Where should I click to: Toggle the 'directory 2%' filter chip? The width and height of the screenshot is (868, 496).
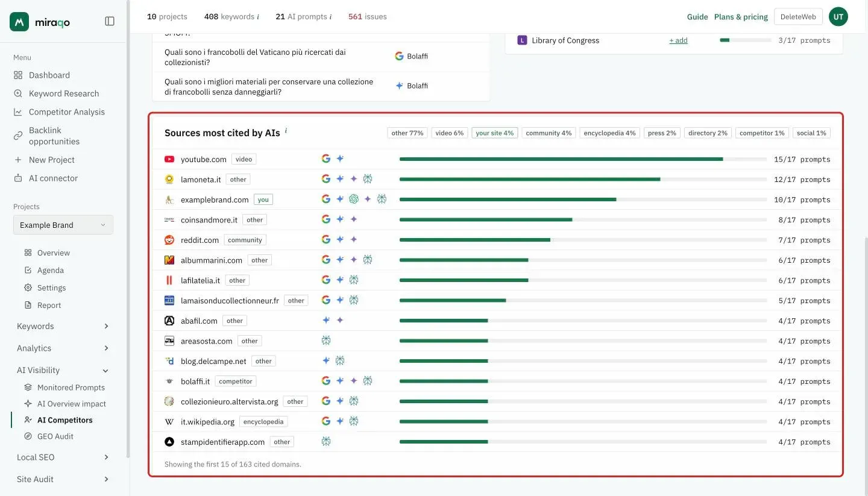click(708, 133)
